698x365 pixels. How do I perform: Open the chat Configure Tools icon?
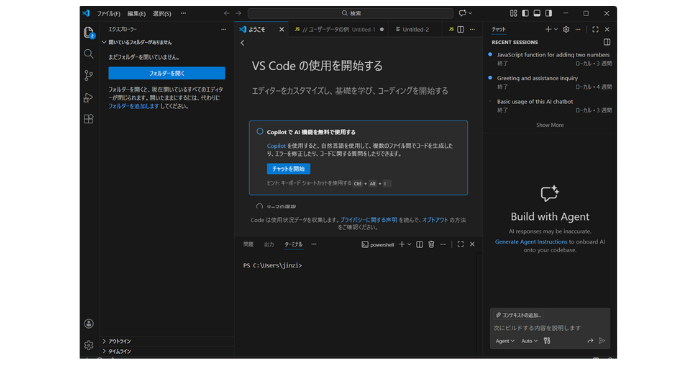(547, 341)
